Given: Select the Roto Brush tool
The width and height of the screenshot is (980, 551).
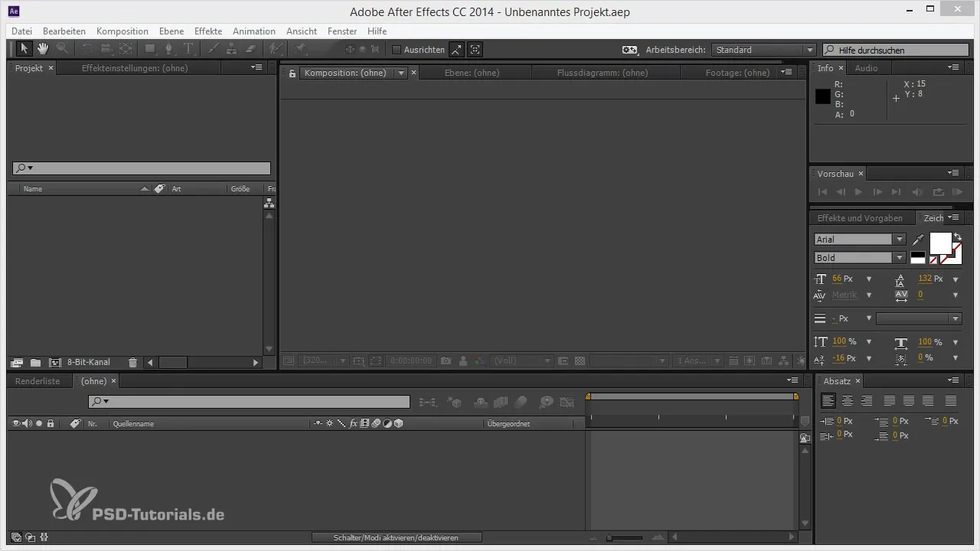Looking at the screenshot, I should [x=275, y=49].
